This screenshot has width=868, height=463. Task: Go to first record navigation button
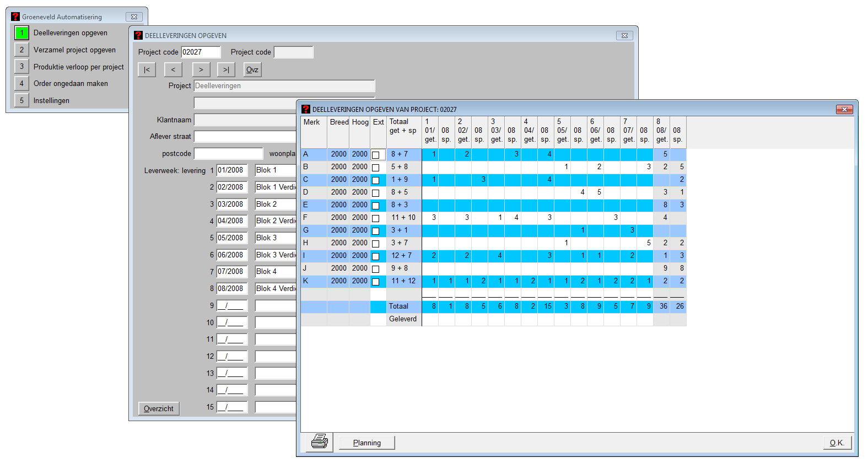(x=147, y=69)
